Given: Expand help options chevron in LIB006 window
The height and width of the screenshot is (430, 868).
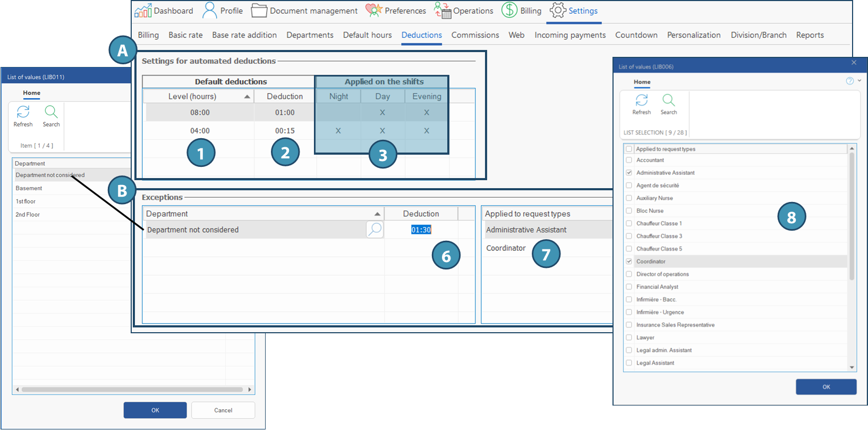Looking at the screenshot, I should click(x=860, y=81).
